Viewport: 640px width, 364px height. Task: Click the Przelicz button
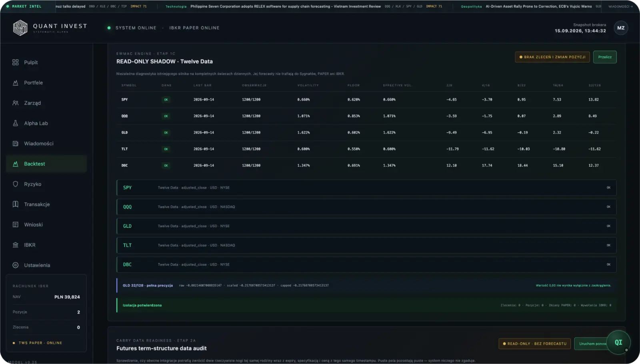[x=605, y=57]
